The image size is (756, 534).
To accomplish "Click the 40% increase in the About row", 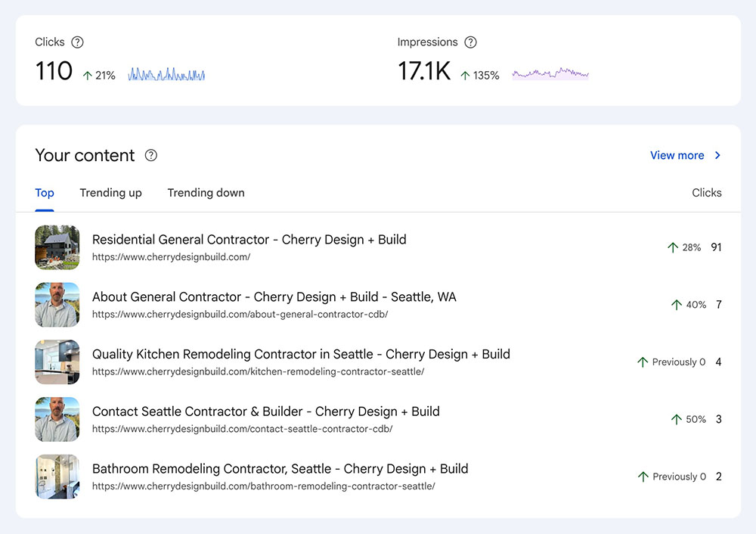I will click(689, 305).
